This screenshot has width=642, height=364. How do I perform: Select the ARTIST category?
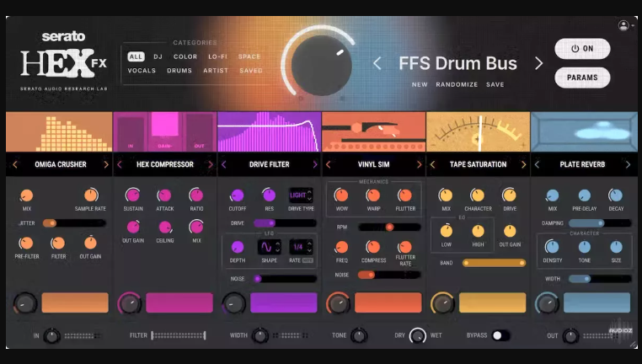click(x=216, y=71)
